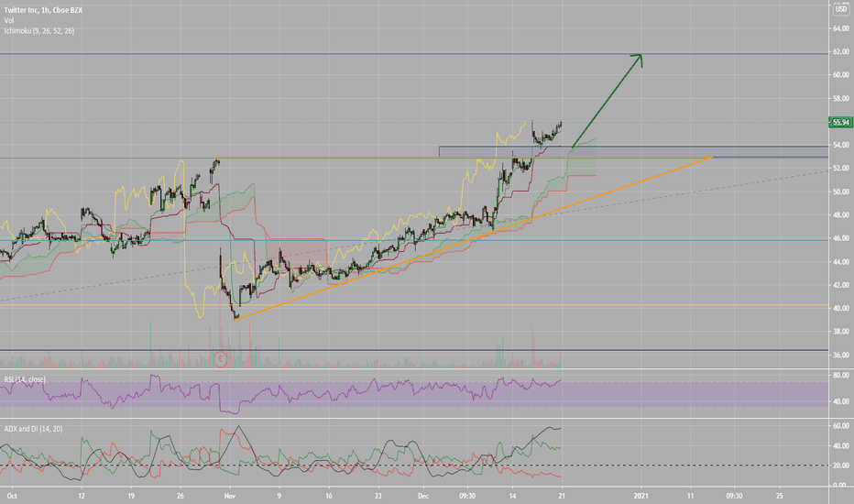Click the green 55.94 current price label
The height and width of the screenshot is (504, 854).
[840, 122]
